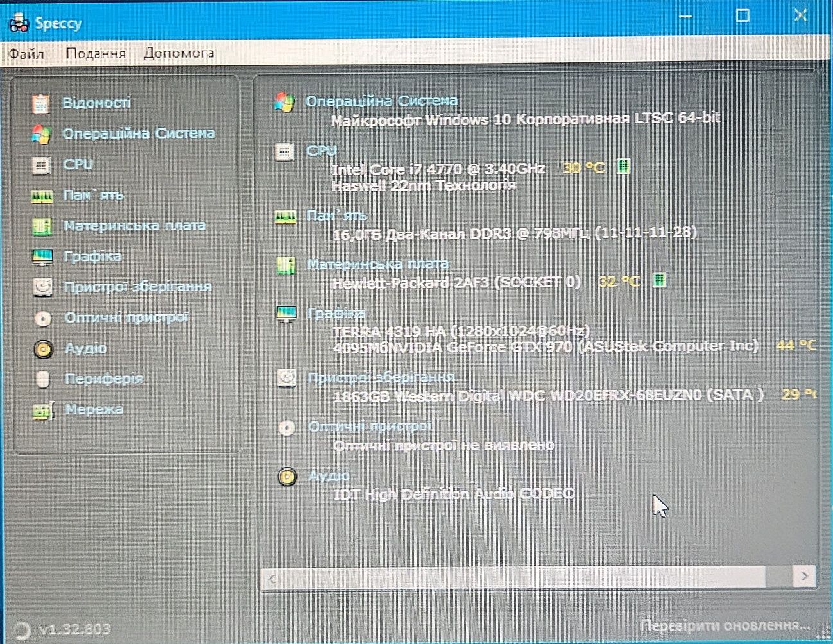Click RAM icon next to Пам`ять heading

click(286, 217)
